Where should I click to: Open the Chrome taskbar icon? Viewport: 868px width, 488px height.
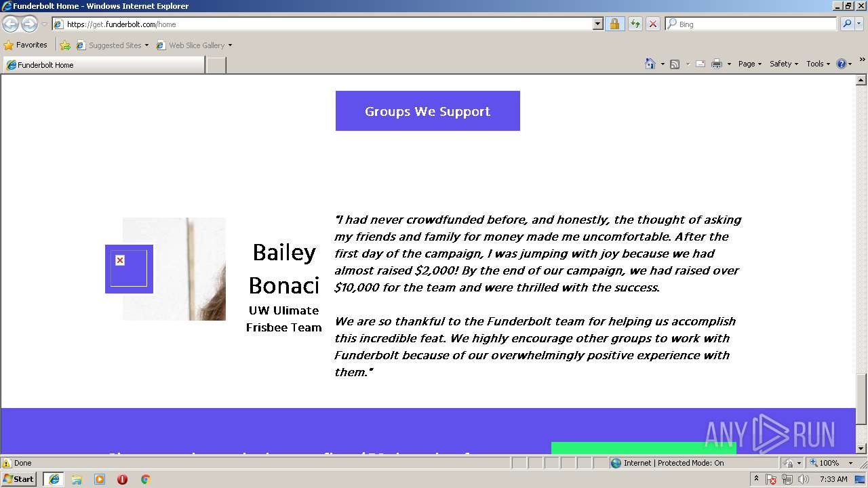click(145, 479)
